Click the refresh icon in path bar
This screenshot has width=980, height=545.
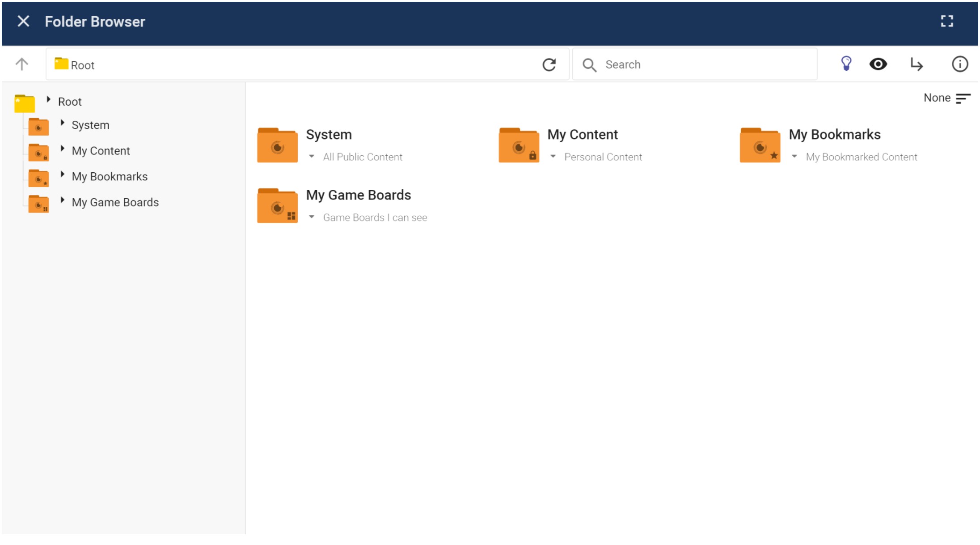tap(549, 65)
